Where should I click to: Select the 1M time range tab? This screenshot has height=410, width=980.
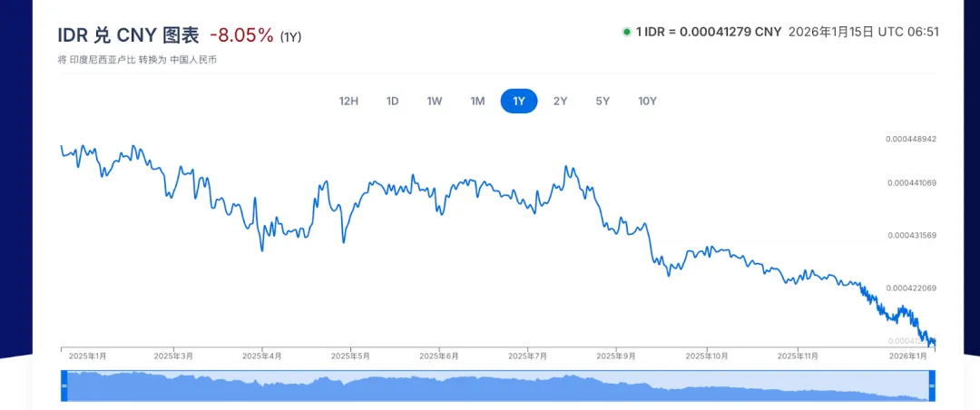(x=477, y=101)
